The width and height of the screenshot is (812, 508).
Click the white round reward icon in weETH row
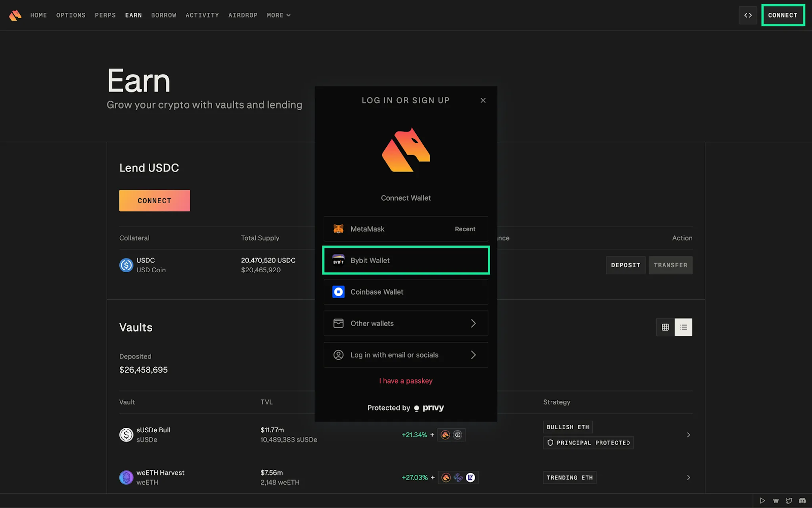(x=470, y=478)
